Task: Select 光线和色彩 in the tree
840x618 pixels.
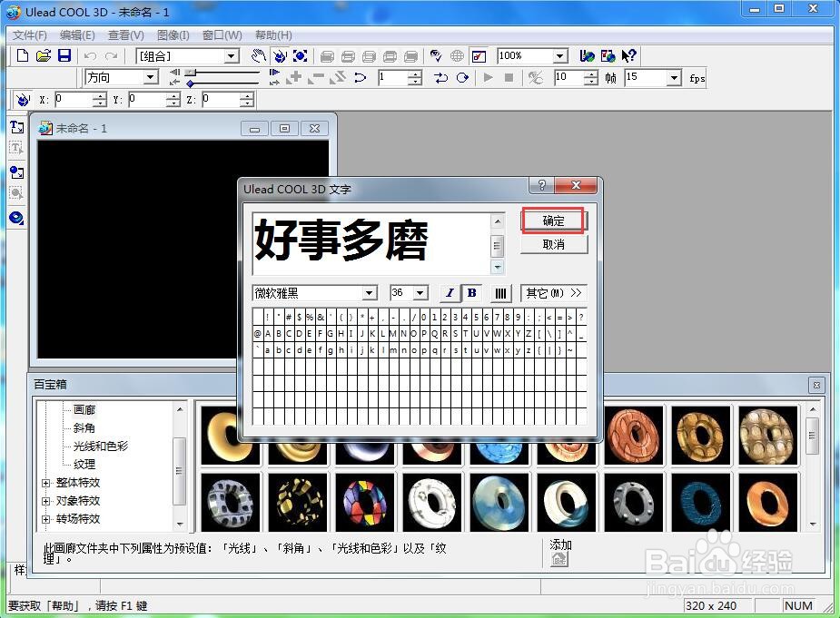Action: [101, 446]
